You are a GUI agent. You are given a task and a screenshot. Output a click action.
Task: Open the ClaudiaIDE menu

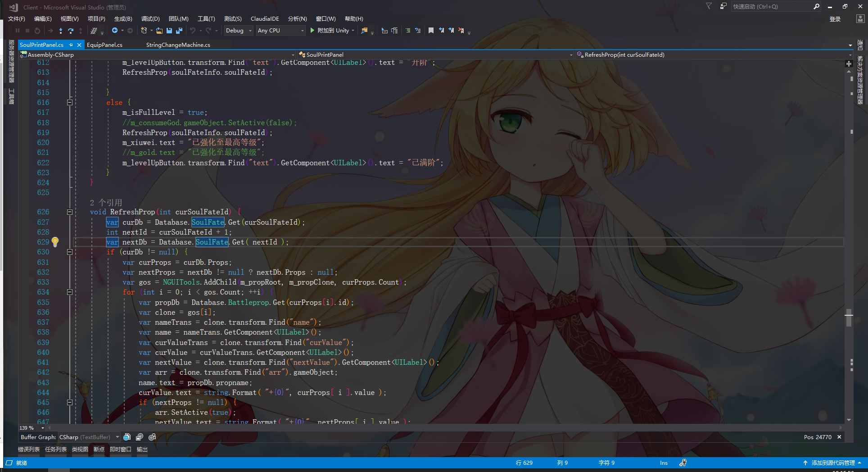[x=265, y=18]
